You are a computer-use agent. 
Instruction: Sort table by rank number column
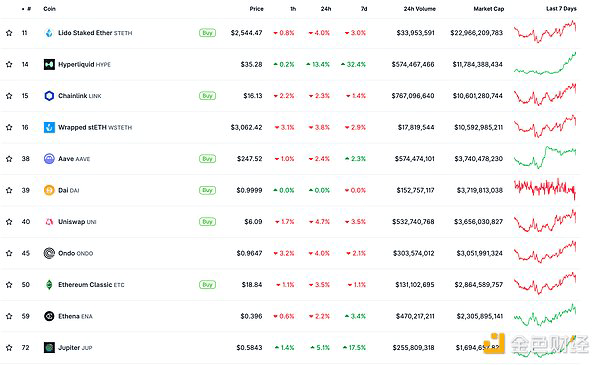click(x=27, y=8)
